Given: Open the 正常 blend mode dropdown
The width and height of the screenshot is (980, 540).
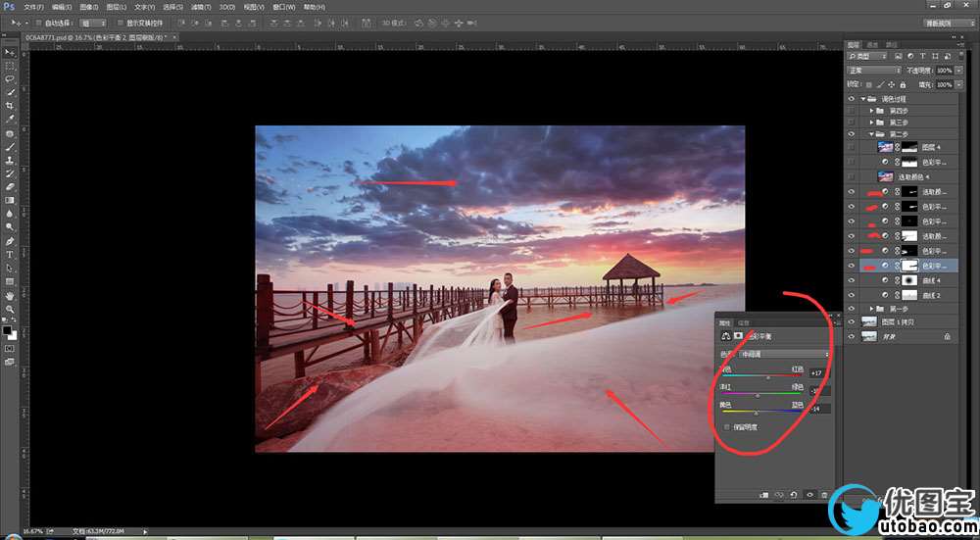Looking at the screenshot, I should click(874, 71).
